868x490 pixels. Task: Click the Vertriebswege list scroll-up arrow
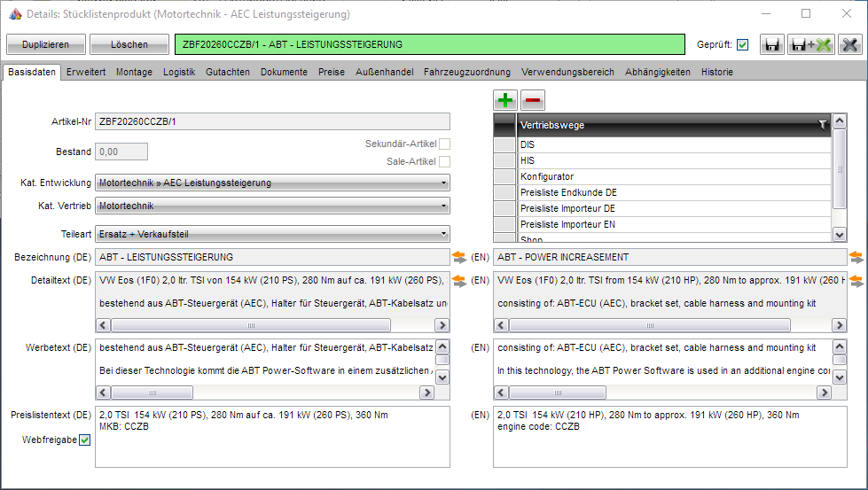point(840,121)
